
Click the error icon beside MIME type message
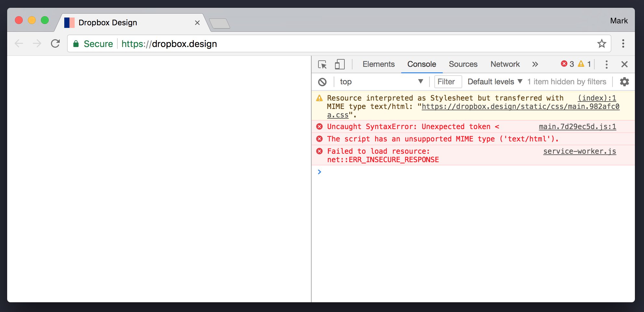coord(319,139)
